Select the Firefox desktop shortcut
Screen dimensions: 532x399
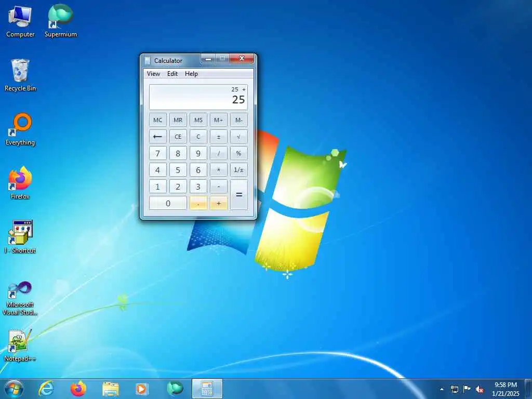coord(20,183)
